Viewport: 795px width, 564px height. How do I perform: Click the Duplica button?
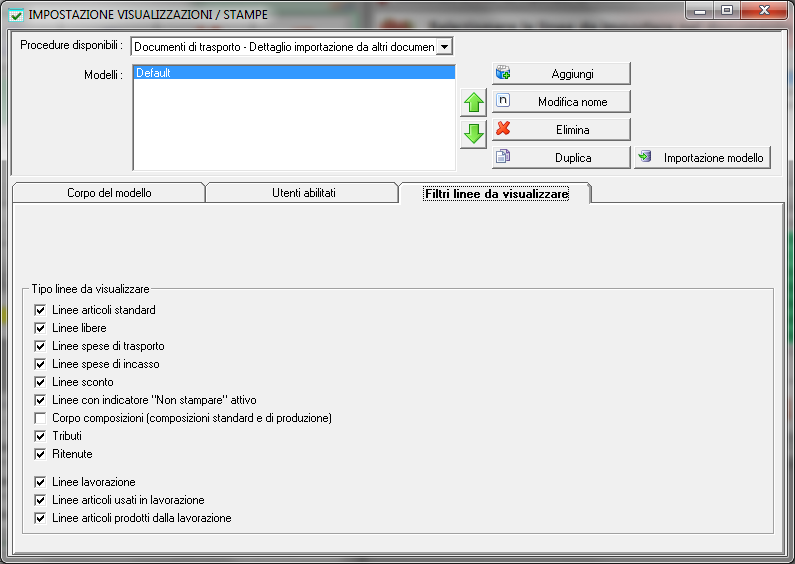pos(561,157)
